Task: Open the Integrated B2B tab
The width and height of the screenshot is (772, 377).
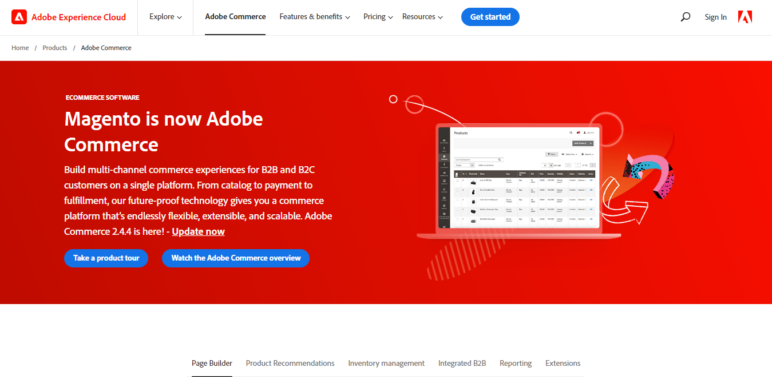Action: pyautogui.click(x=462, y=363)
